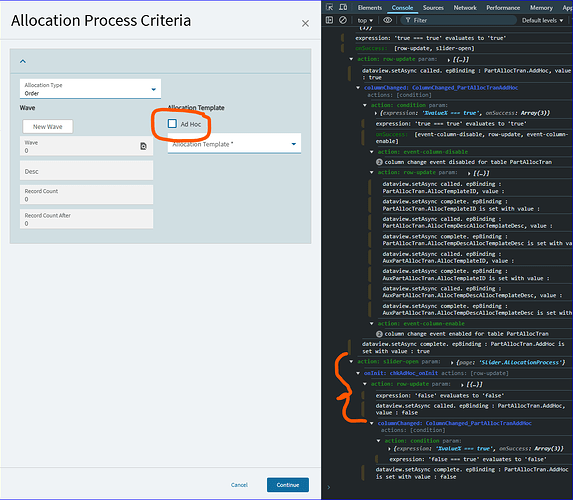Image resolution: width=573 pixels, height=500 pixels.
Task: Collapse the panel with the chevron up
Action: click(23, 61)
